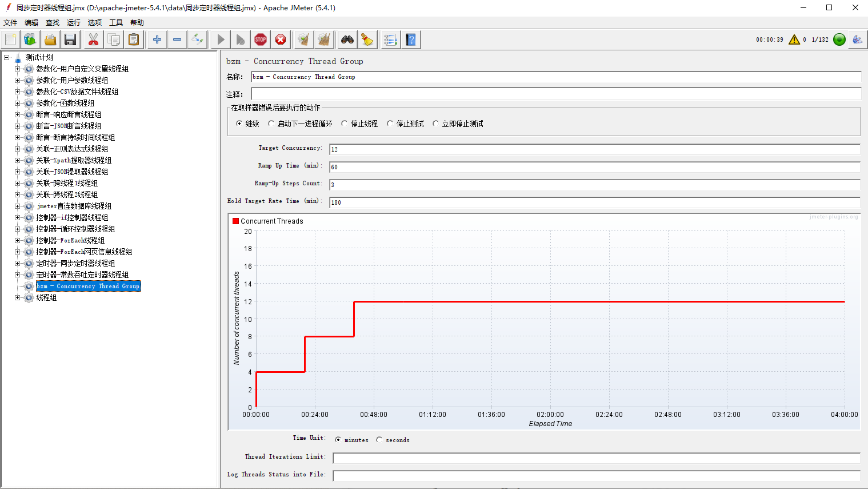This screenshot has width=868, height=489.
Task: Click Log Threads Status into File field
Action: 597,476
